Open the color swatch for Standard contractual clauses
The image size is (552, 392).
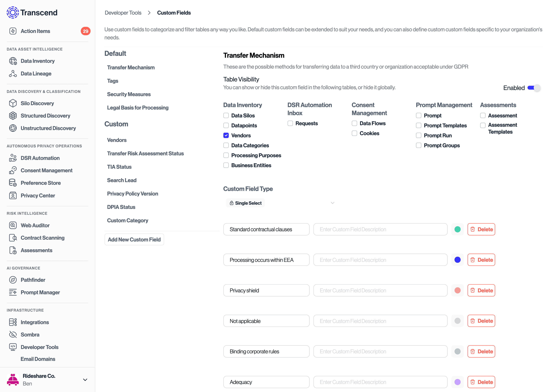pyautogui.click(x=458, y=229)
